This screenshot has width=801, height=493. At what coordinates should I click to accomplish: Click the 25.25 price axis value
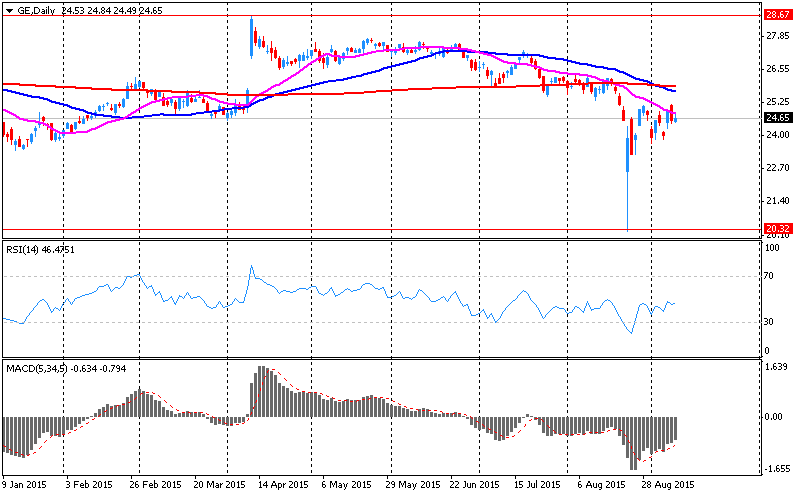click(x=778, y=102)
